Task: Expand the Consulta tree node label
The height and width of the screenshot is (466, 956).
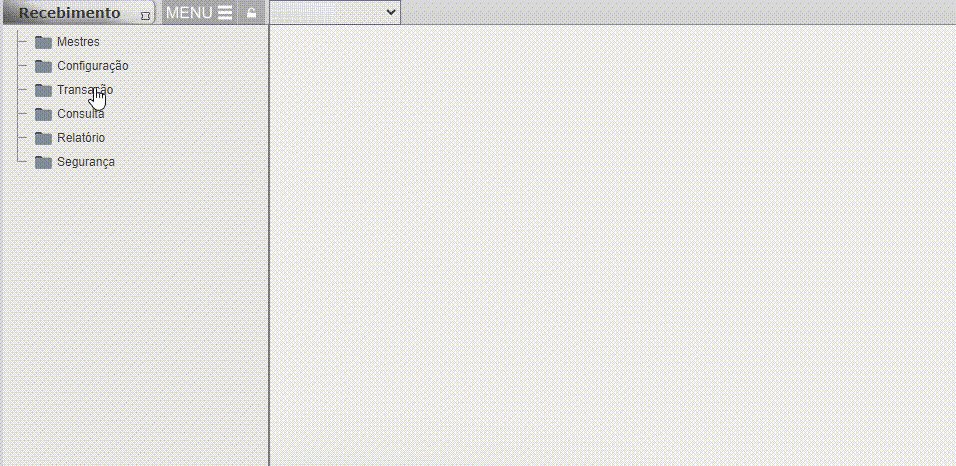Action: [x=80, y=114]
